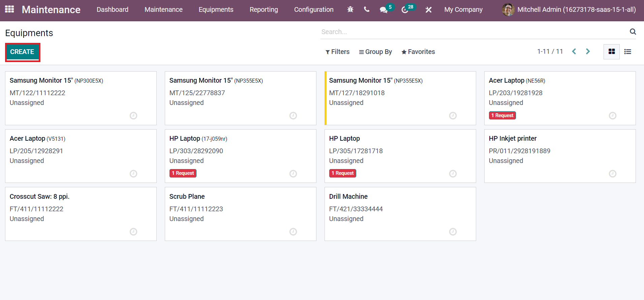Switch to kanban view
644x300 pixels.
(x=612, y=52)
